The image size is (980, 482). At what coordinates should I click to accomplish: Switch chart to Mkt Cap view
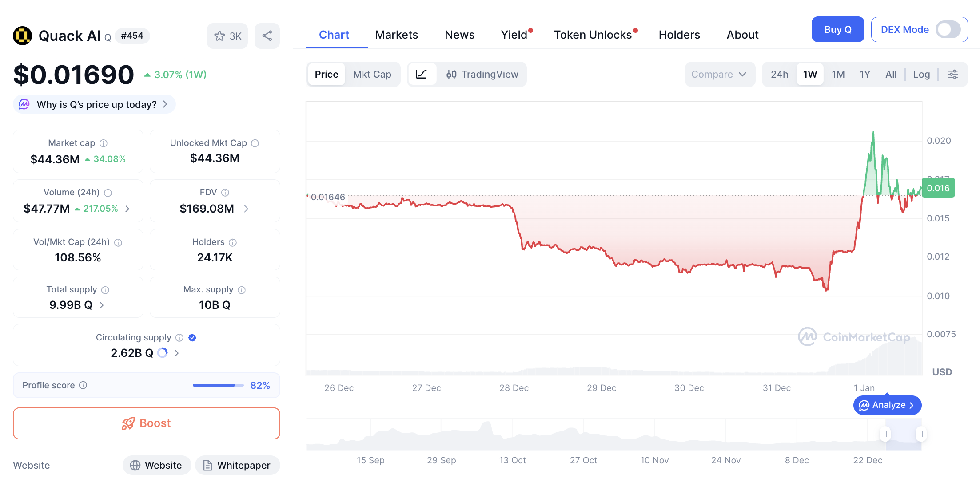coord(372,74)
